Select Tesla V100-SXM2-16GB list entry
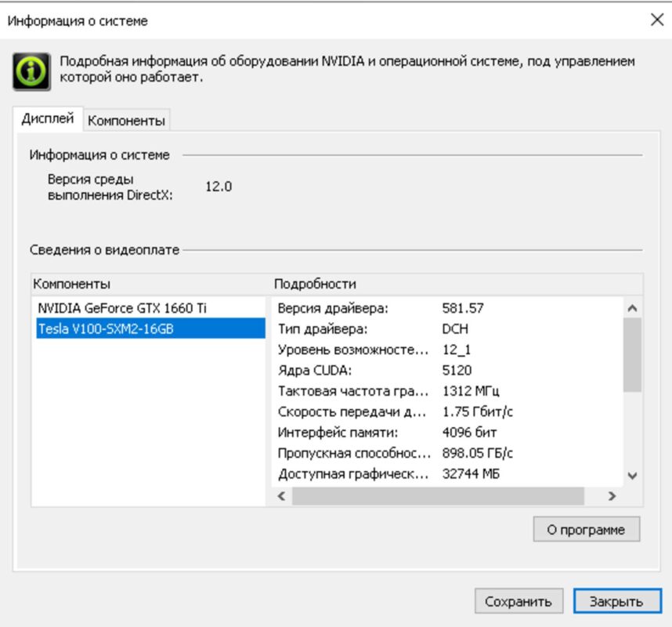The image size is (672, 627). pyautogui.click(x=150, y=328)
